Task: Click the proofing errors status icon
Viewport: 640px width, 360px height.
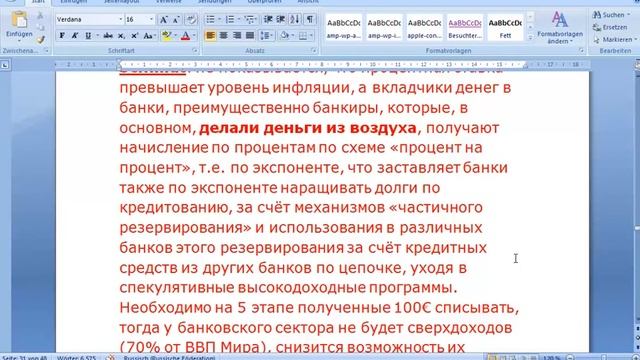Action: point(110,358)
